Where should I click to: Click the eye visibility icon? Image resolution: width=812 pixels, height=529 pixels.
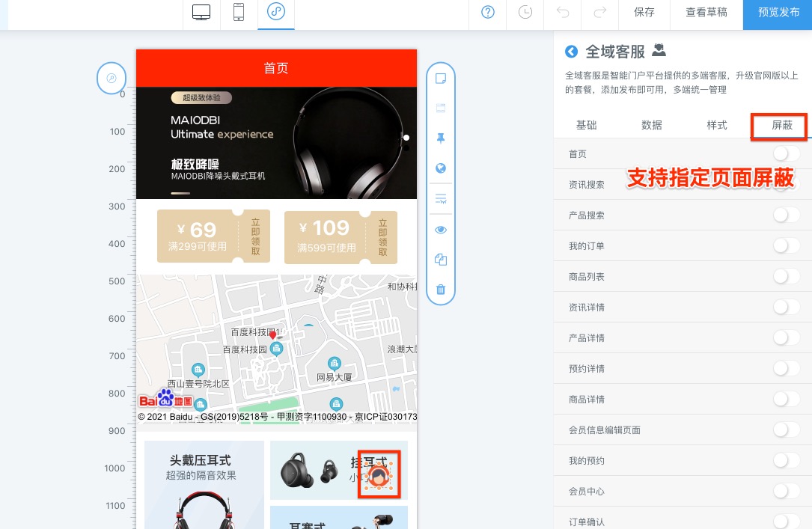441,230
